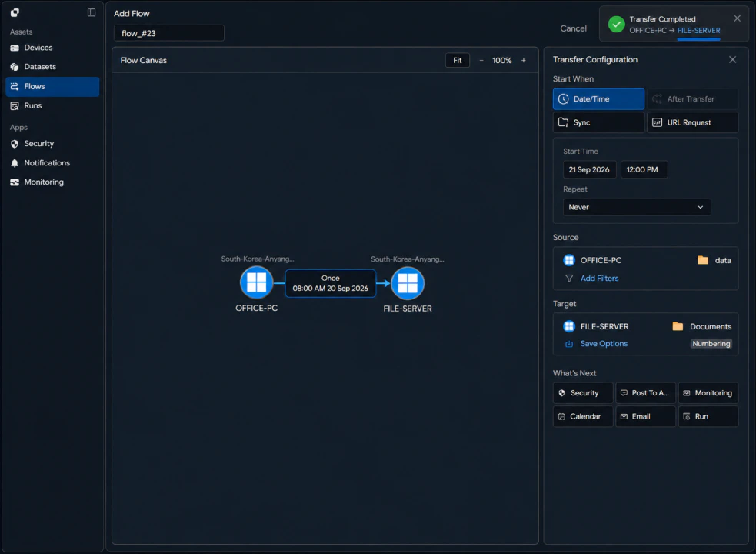Open the 12:00 PM time picker
The width and height of the screenshot is (756, 554).
click(644, 169)
